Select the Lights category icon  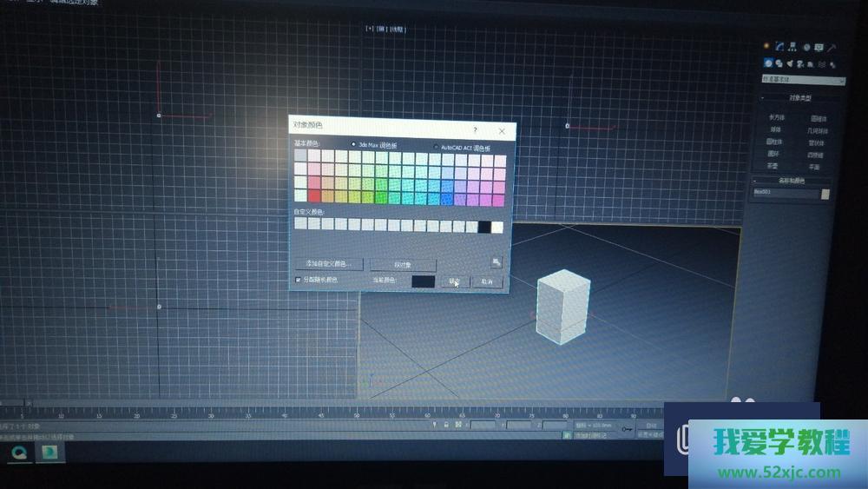tap(791, 63)
